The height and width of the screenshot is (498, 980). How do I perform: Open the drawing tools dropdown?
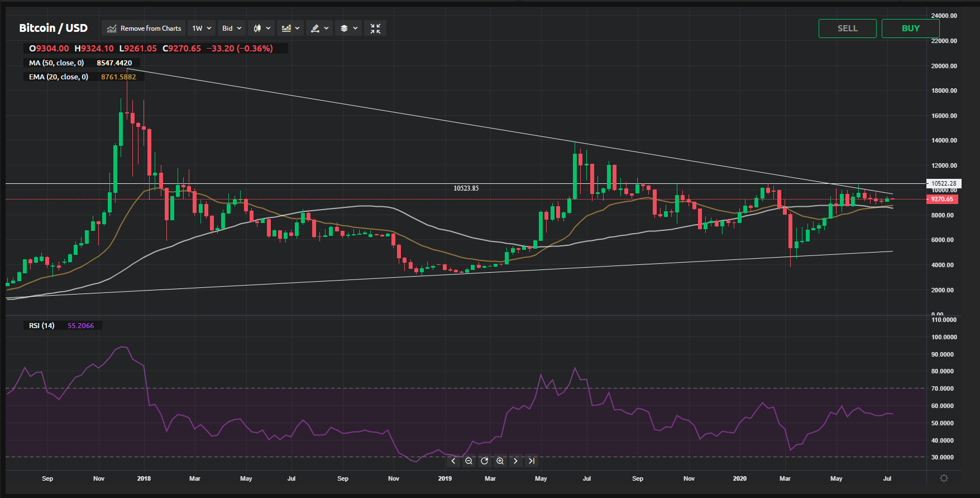[319, 29]
